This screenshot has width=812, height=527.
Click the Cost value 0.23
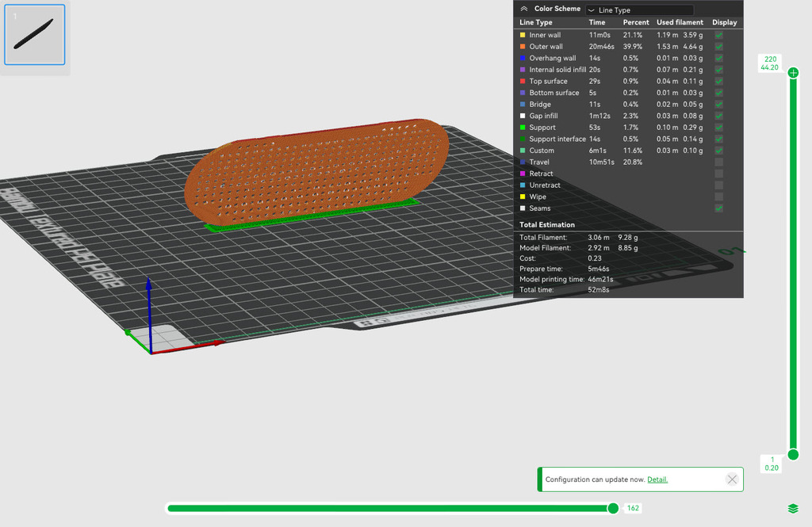click(595, 258)
